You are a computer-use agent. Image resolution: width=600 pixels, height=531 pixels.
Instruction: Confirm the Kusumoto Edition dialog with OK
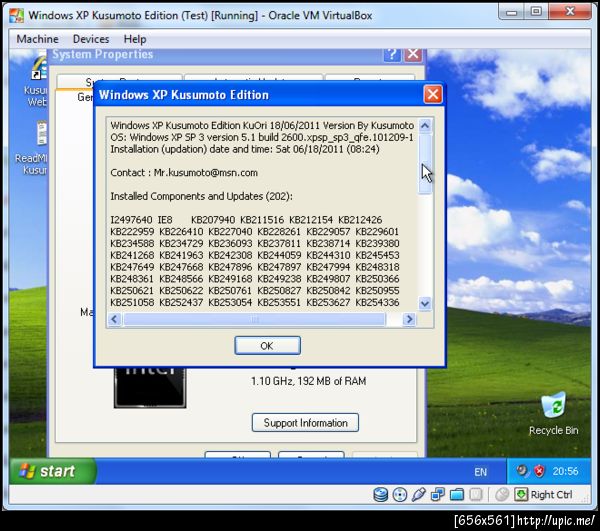[267, 346]
